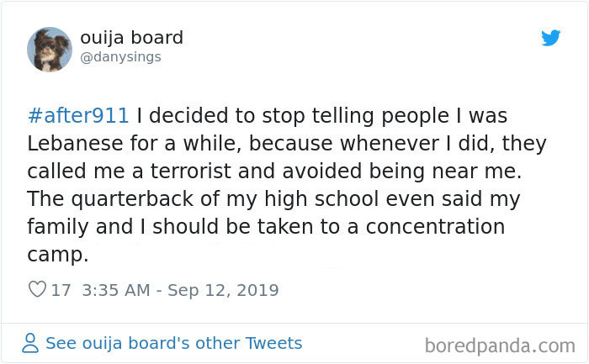Click the word Lebanese in the tweet

74,143
